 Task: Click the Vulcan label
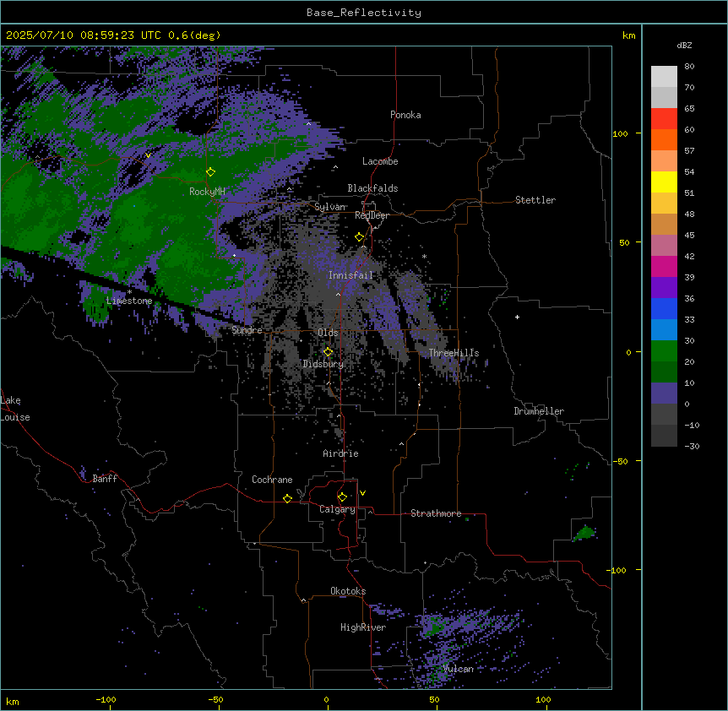pos(459,669)
